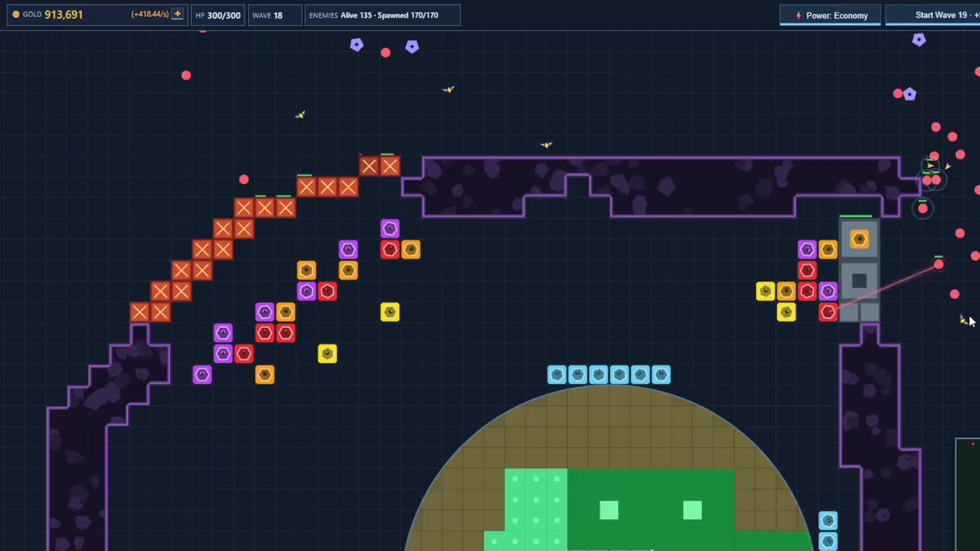Click the gold income rate (+418.44/s)
Image resolution: width=980 pixels, height=551 pixels.
point(150,14)
